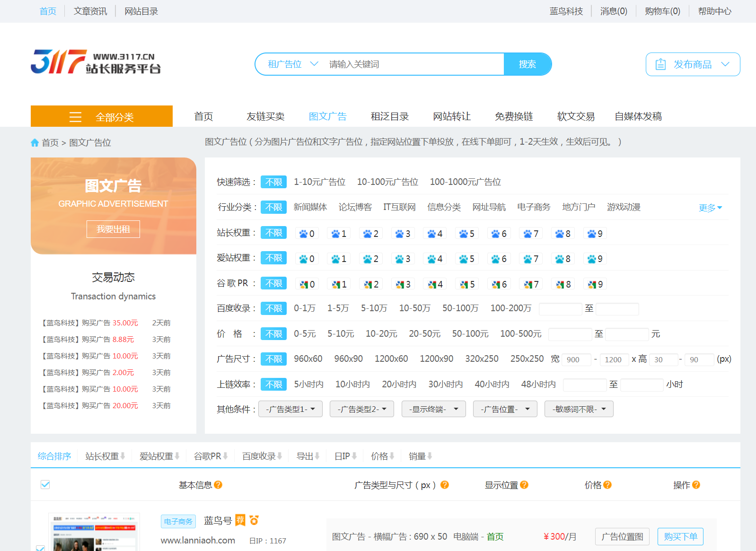Open the 广告类型1 dropdown
The height and width of the screenshot is (551, 756).
[x=290, y=409]
